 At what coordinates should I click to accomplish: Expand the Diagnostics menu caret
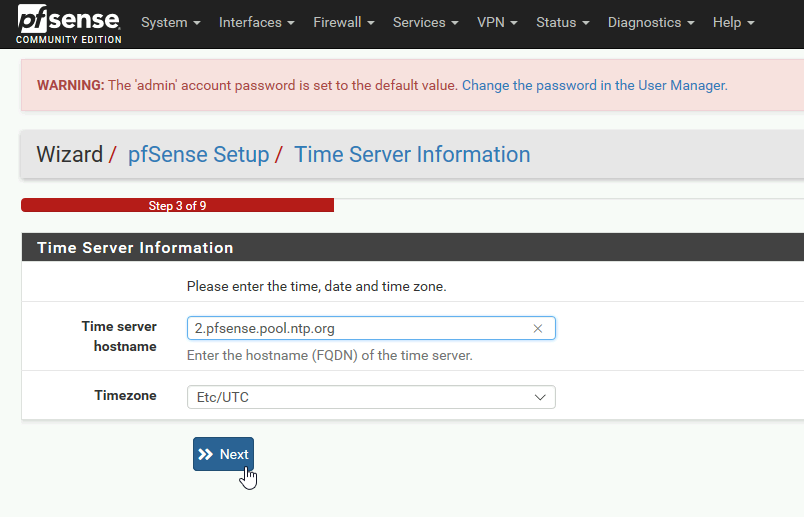[691, 23]
